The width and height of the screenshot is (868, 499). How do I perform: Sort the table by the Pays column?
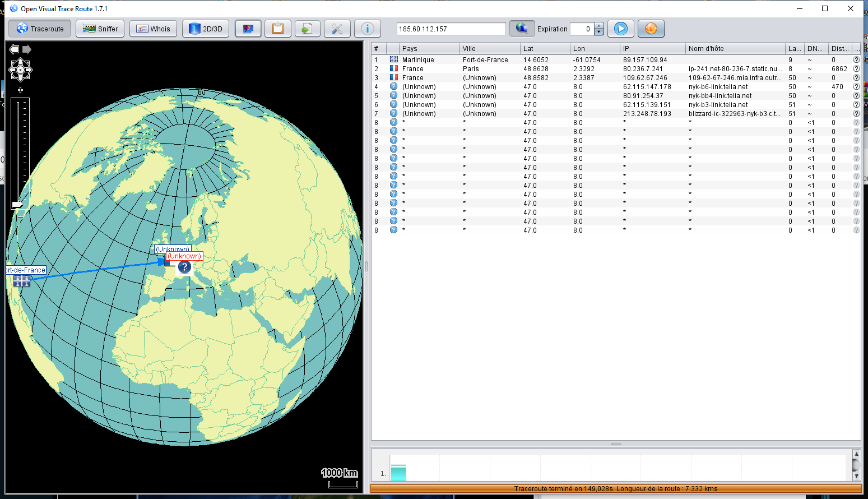(429, 49)
